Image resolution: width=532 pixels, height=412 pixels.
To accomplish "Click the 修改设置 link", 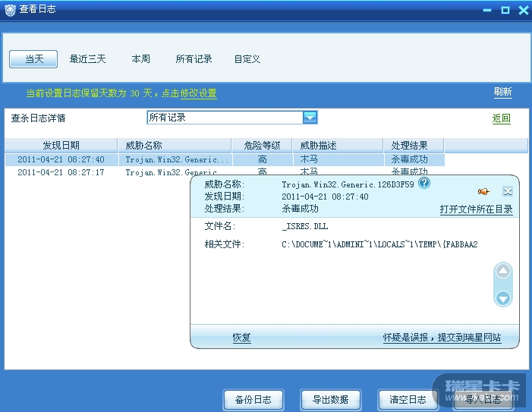I will (199, 93).
